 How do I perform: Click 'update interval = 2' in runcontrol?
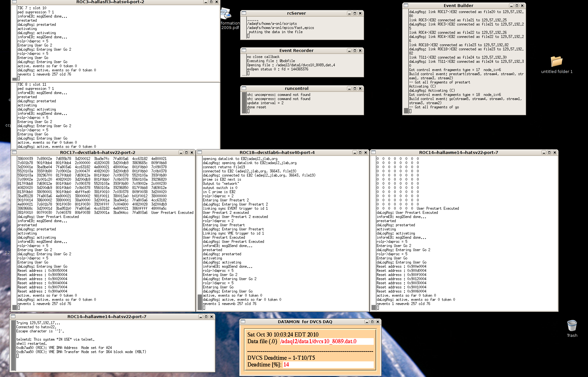[x=265, y=103]
